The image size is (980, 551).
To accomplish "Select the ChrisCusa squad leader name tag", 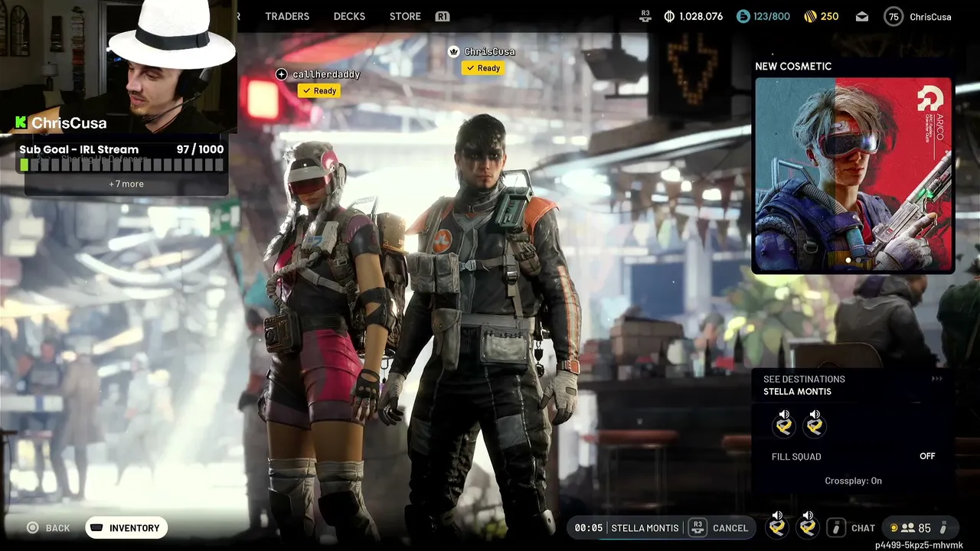I will click(489, 51).
